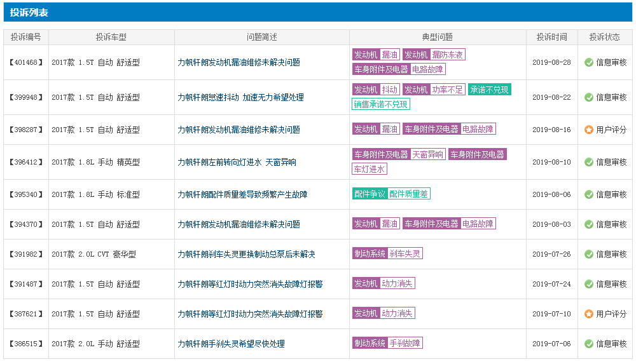Open 力帆轩朗刹车失灵更换制动总泵后未解决 link

246,254
